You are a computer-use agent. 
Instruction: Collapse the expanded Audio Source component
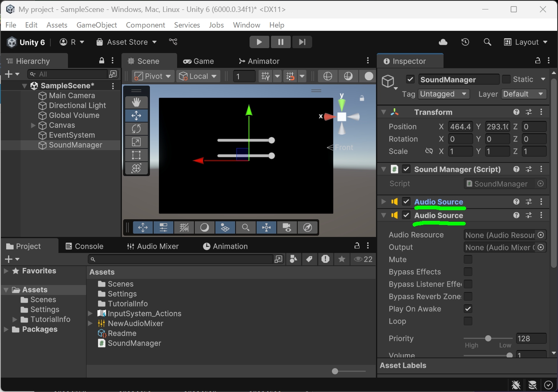click(x=383, y=215)
